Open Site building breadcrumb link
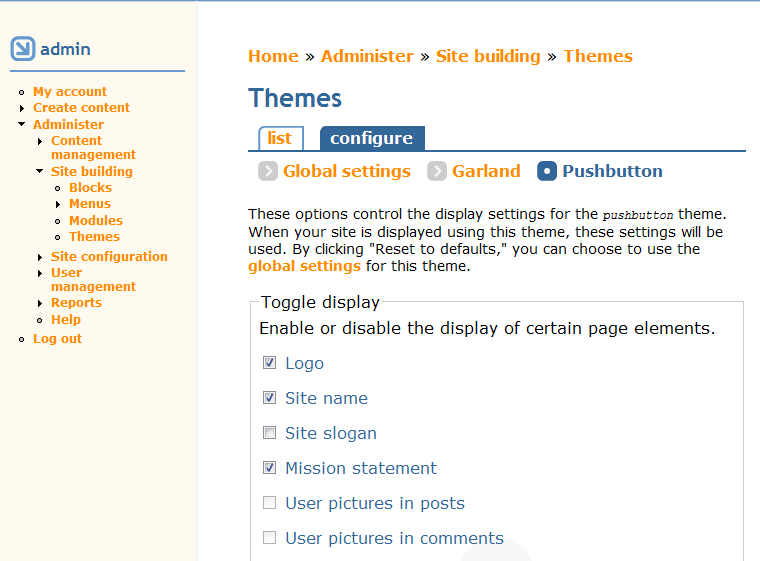The height and width of the screenshot is (561, 760). tap(488, 56)
